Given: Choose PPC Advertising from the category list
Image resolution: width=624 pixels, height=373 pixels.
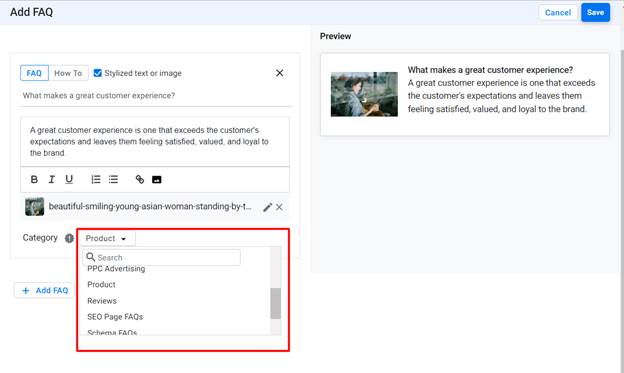Looking at the screenshot, I should [116, 269].
